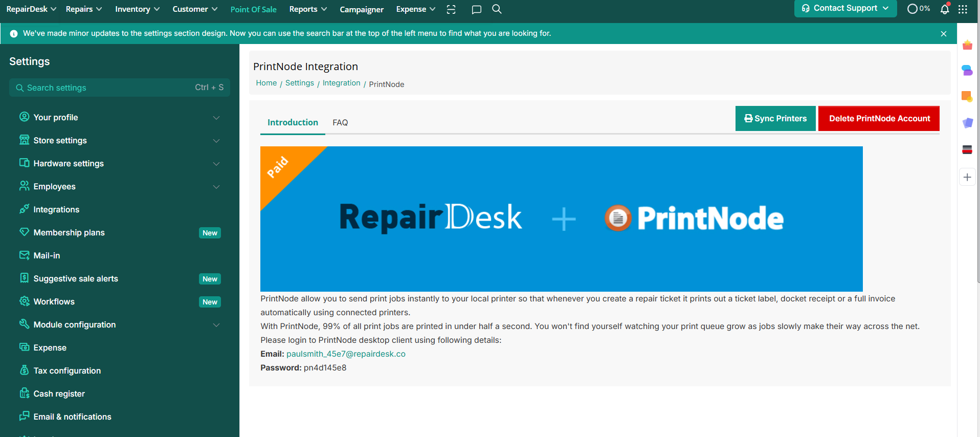
Task: Follow the Settings breadcrumb link
Action: [300, 83]
